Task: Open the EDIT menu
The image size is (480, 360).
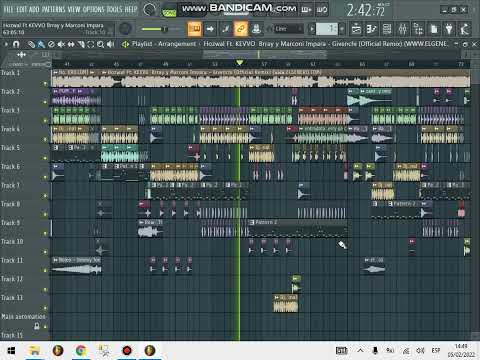Action: (21, 9)
